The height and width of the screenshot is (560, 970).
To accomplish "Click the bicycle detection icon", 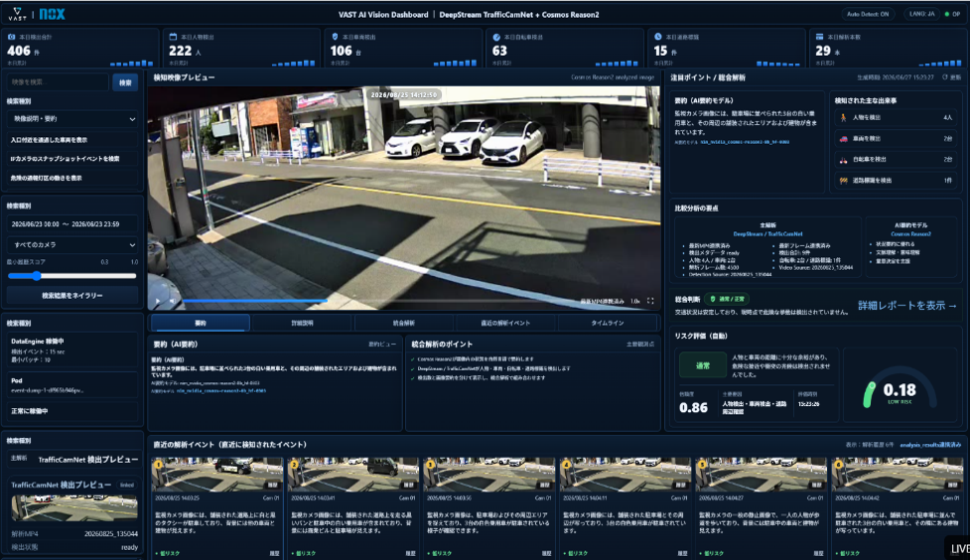I will pyautogui.click(x=843, y=160).
